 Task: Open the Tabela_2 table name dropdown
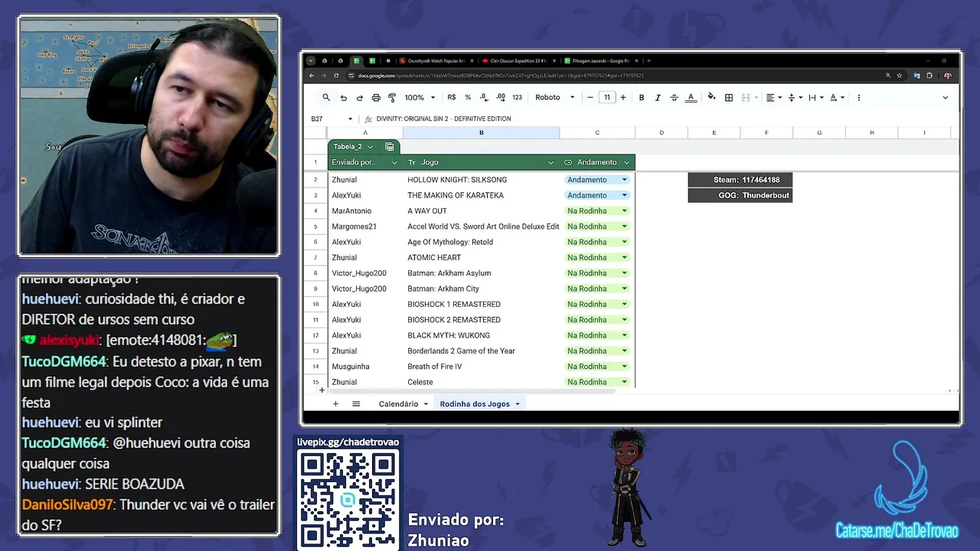pyautogui.click(x=370, y=146)
